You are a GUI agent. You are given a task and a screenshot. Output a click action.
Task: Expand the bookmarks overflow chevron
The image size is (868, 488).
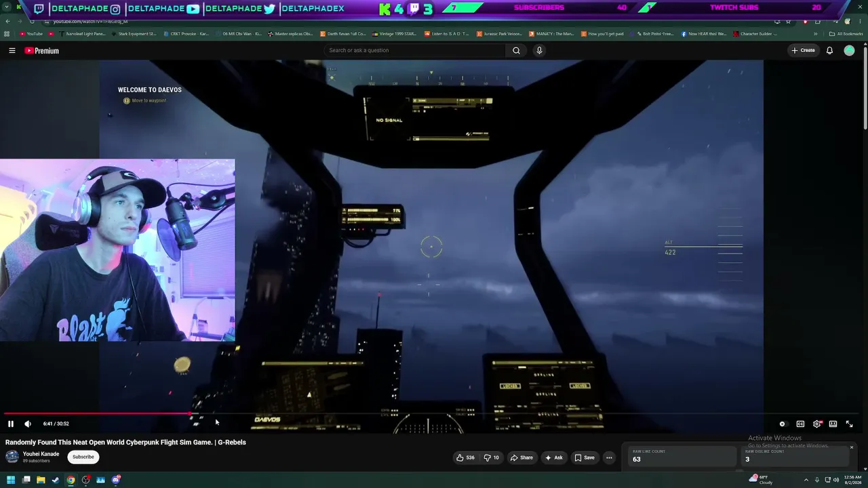(816, 34)
